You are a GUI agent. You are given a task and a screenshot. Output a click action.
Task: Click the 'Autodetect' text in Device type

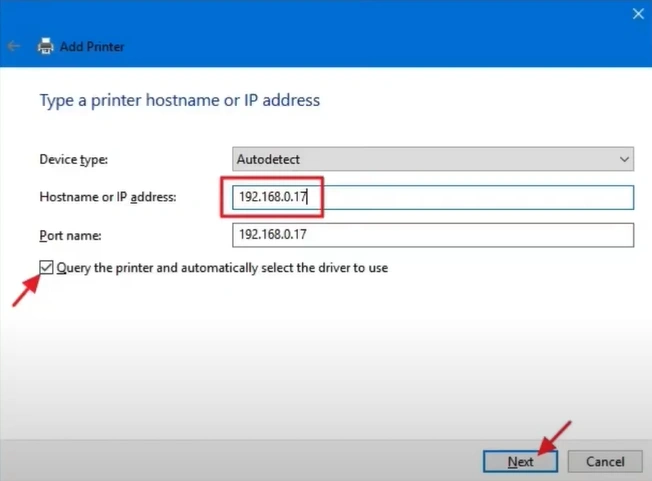point(267,159)
